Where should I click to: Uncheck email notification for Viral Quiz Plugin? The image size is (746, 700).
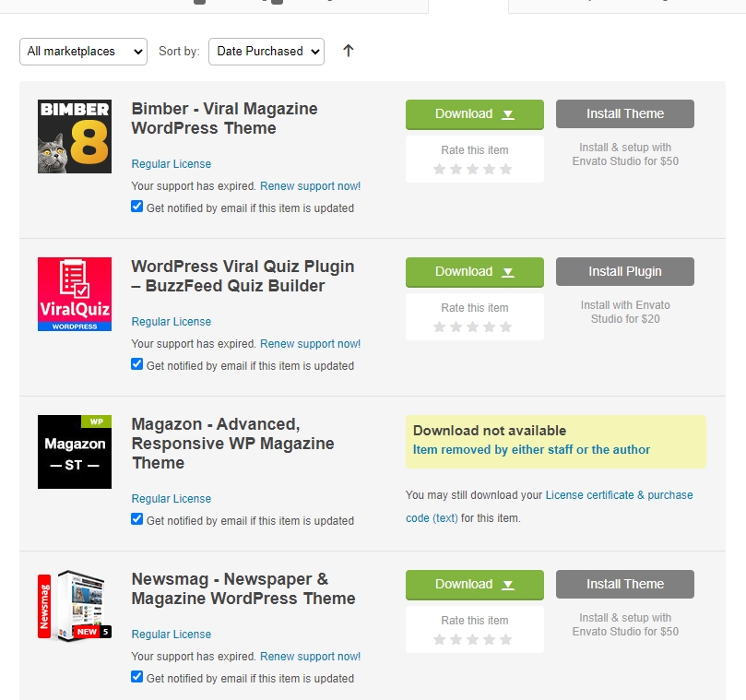tap(137, 364)
